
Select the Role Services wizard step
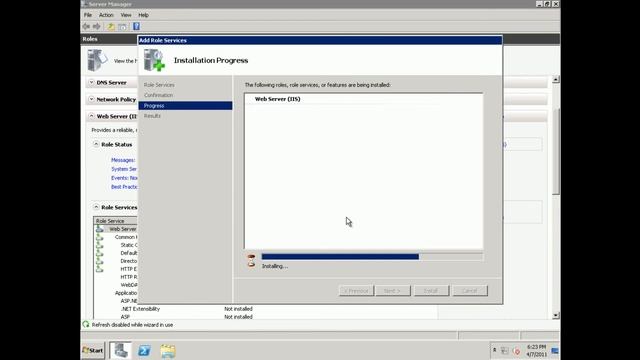coord(159,85)
